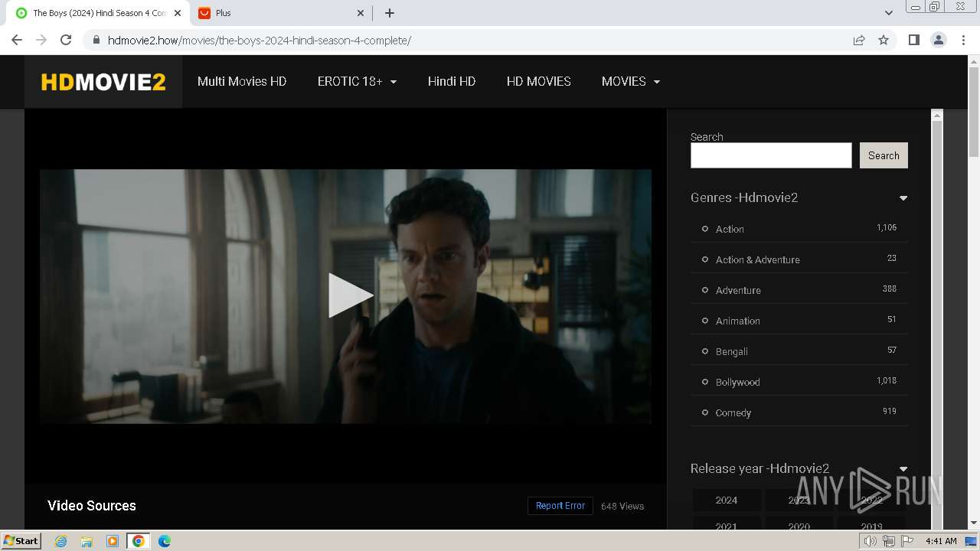Launch Microsoft Edge from taskbar
The height and width of the screenshot is (551, 980).
tap(165, 541)
